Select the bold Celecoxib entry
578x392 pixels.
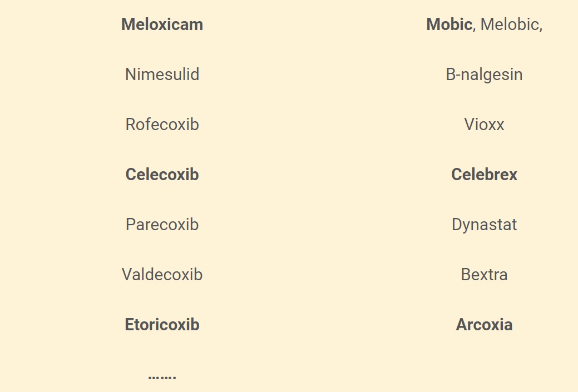tap(162, 175)
